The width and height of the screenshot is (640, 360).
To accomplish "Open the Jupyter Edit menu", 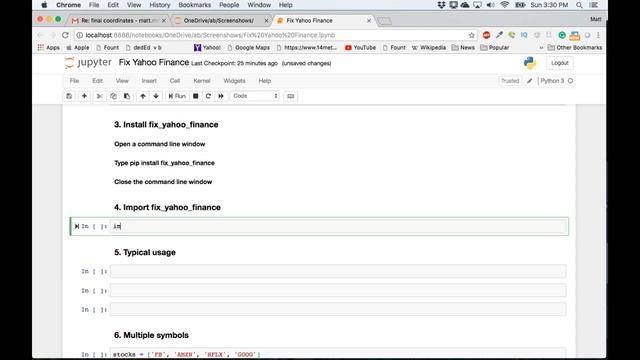I will 97,81.
